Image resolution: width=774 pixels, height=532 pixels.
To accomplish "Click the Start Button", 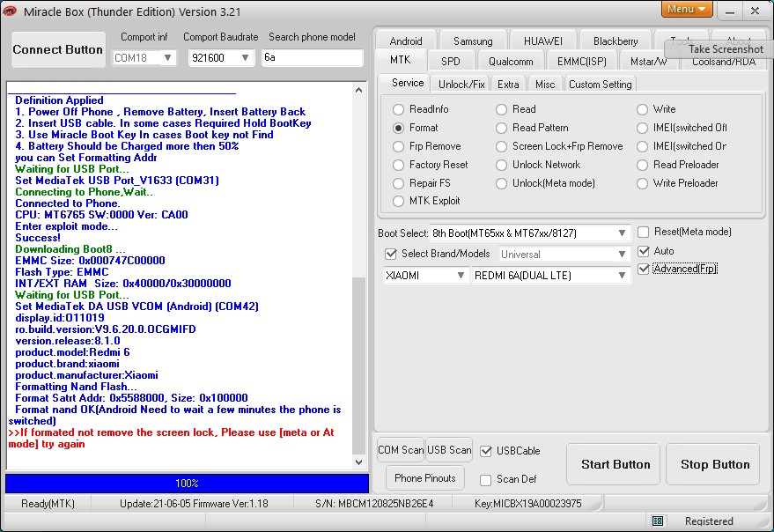I will click(615, 464).
